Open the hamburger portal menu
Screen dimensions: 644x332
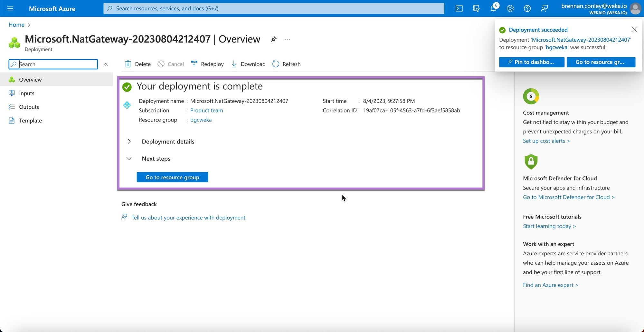coord(10,8)
